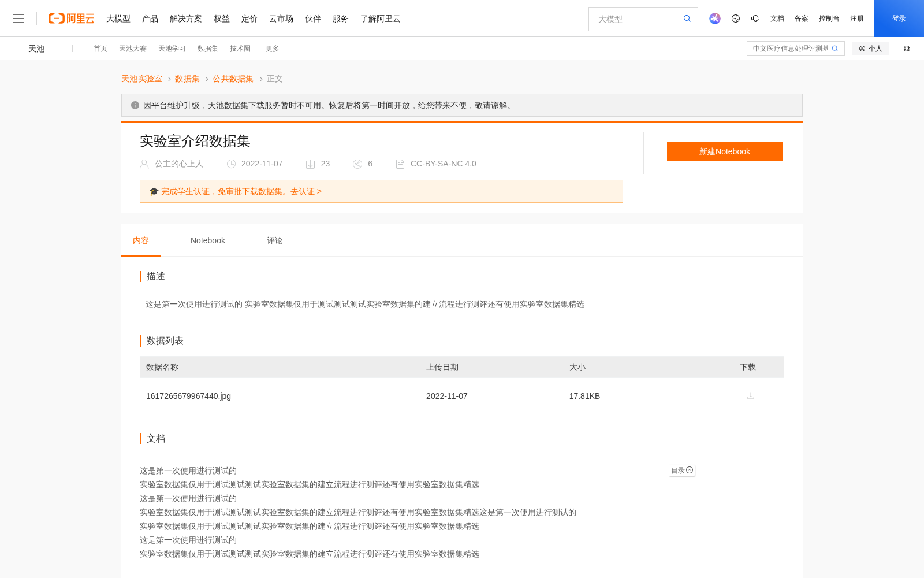
Task: Open the hamburger menu icon
Action: tap(18, 18)
